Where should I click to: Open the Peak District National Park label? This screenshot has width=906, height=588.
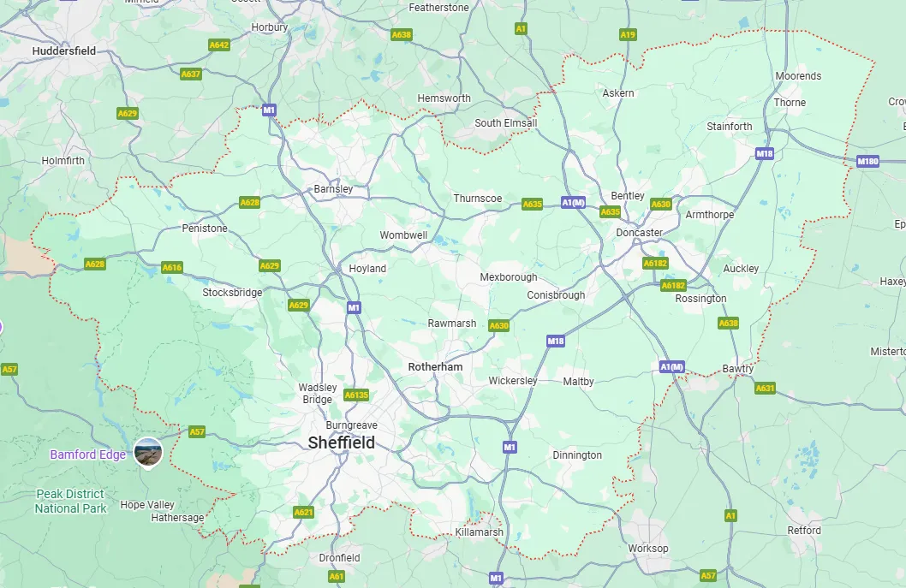pos(70,502)
